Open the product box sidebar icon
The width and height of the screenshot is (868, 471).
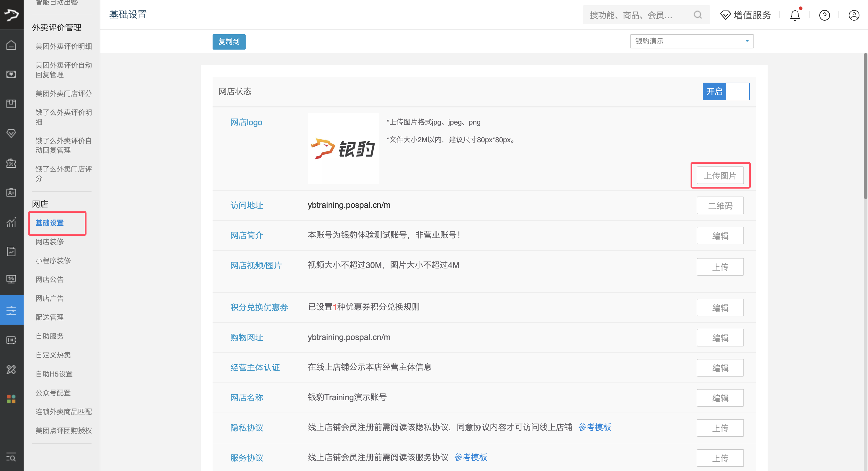[x=11, y=104]
